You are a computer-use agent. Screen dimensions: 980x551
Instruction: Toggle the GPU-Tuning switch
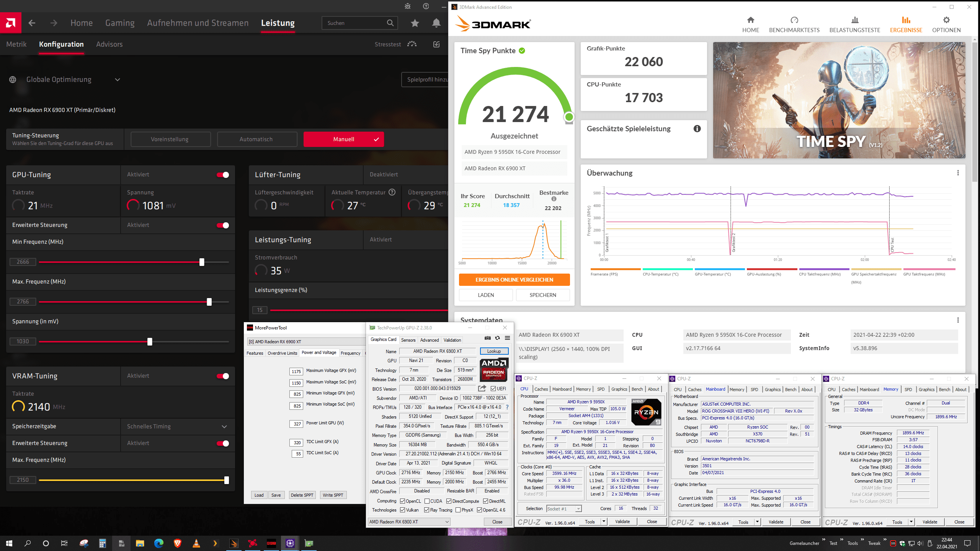point(223,175)
